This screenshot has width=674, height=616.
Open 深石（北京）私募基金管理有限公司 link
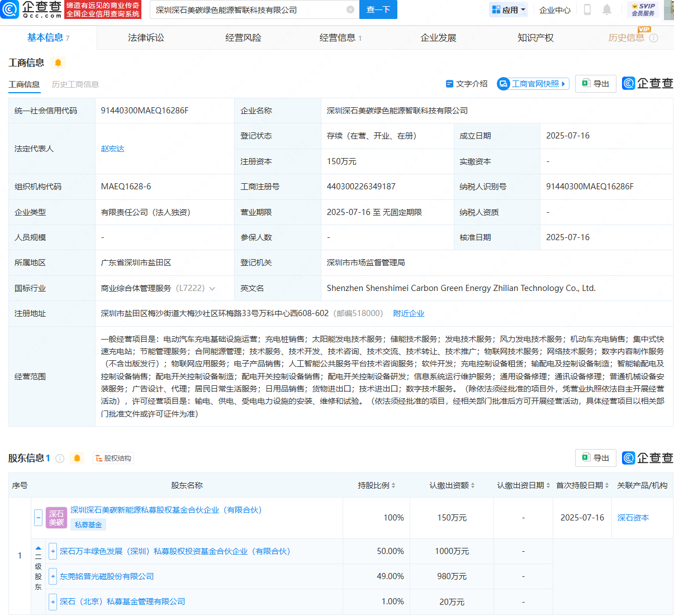[122, 601]
